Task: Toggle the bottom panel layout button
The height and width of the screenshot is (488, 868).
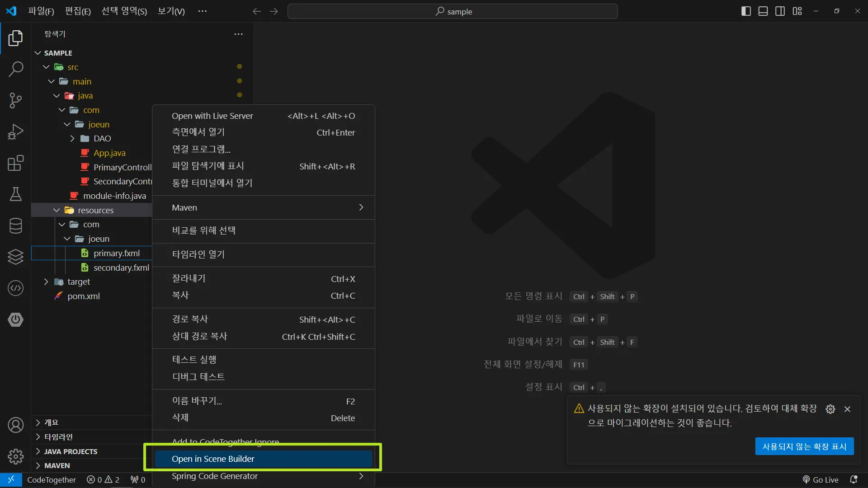Action: coord(763,11)
